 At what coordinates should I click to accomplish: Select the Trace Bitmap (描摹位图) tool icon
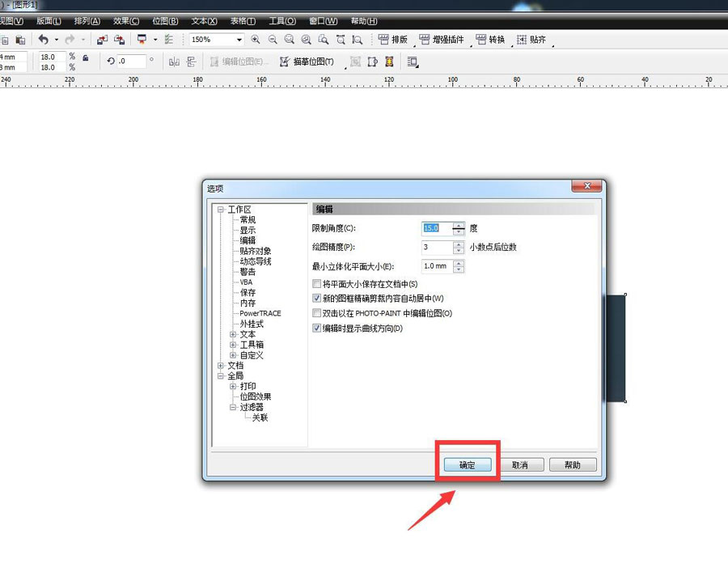pyautogui.click(x=286, y=61)
